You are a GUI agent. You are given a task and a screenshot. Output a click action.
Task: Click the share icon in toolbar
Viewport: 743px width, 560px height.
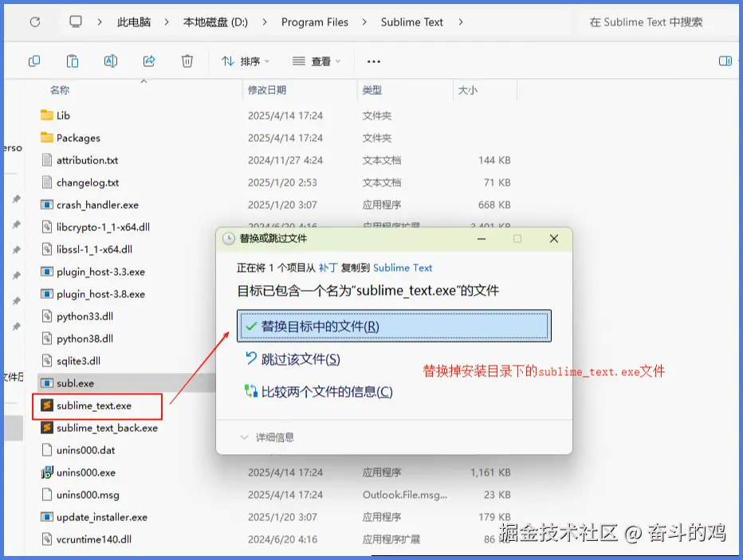[x=149, y=61]
